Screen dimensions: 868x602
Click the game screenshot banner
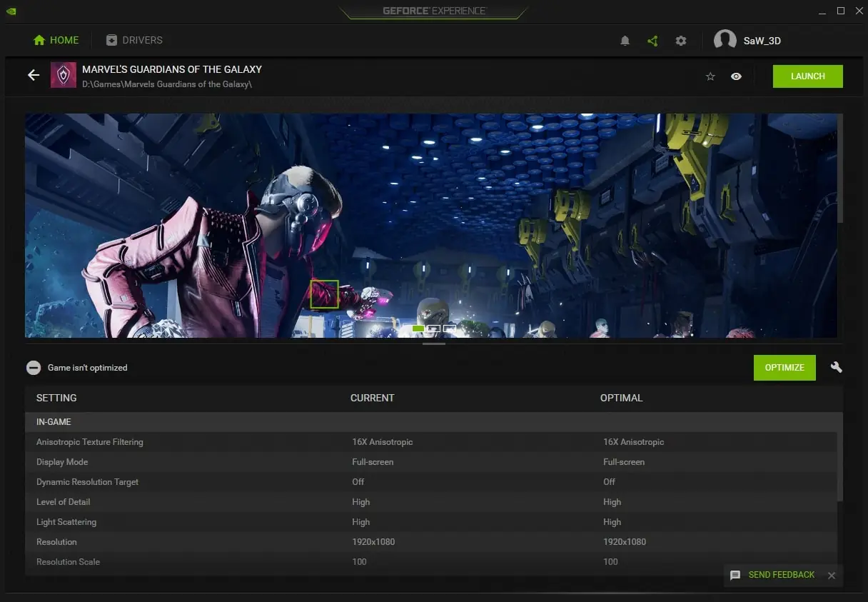[431, 225]
